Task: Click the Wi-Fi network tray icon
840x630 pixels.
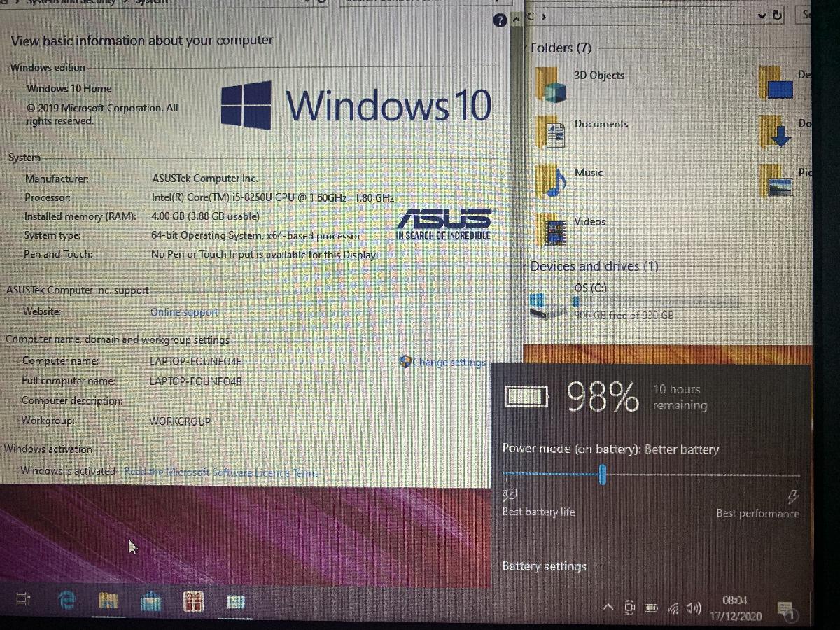Action: click(x=673, y=608)
